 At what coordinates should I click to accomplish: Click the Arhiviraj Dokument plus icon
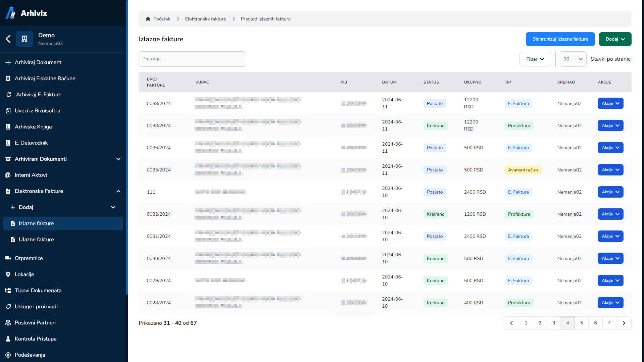[x=8, y=62]
